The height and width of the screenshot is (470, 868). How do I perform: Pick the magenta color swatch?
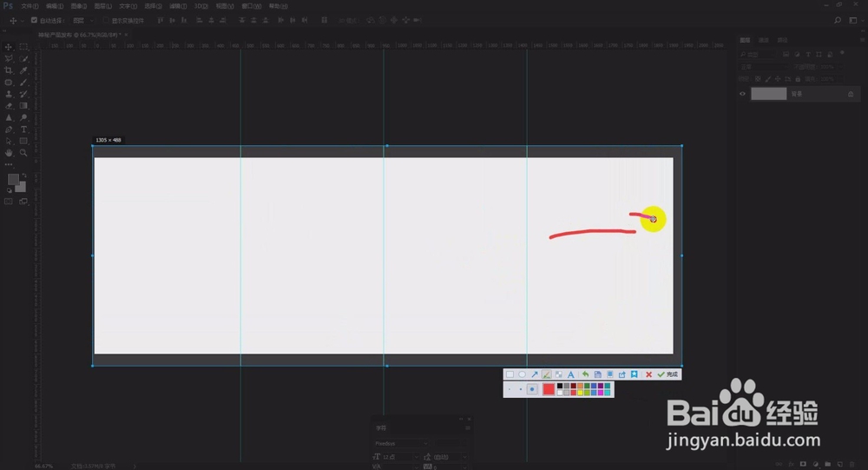pyautogui.click(x=601, y=393)
